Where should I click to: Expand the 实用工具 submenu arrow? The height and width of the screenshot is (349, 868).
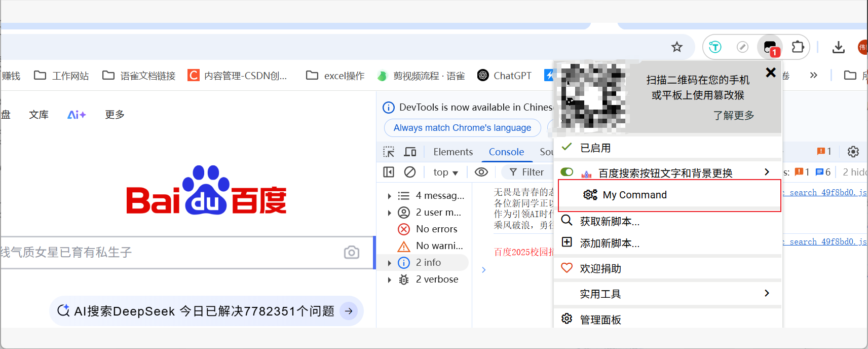[767, 293]
